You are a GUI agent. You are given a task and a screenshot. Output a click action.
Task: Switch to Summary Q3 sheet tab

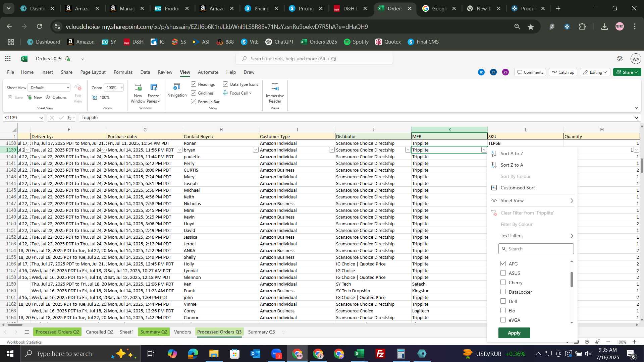261,332
